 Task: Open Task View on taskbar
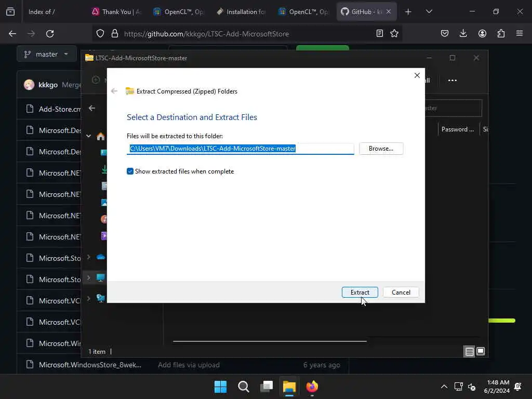(x=267, y=387)
